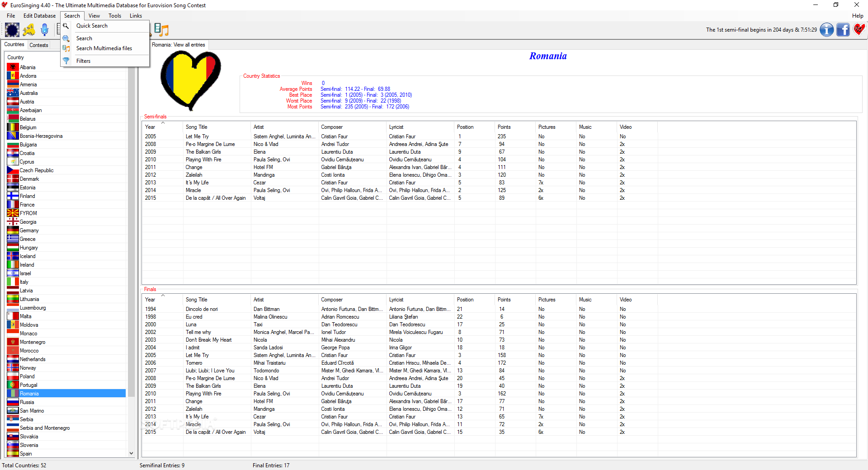Click the Denmark flag icon
The width and height of the screenshot is (868, 470).
pyautogui.click(x=13, y=179)
